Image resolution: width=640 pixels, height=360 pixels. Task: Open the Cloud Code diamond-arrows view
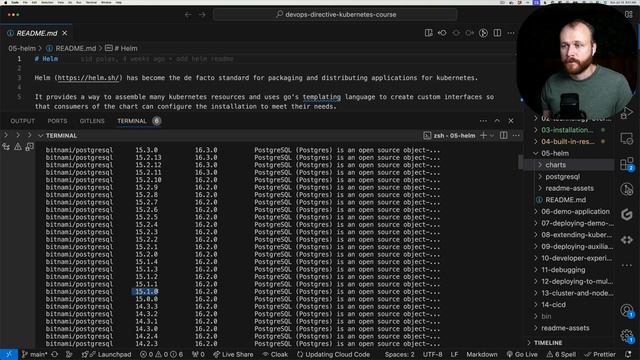627,240
